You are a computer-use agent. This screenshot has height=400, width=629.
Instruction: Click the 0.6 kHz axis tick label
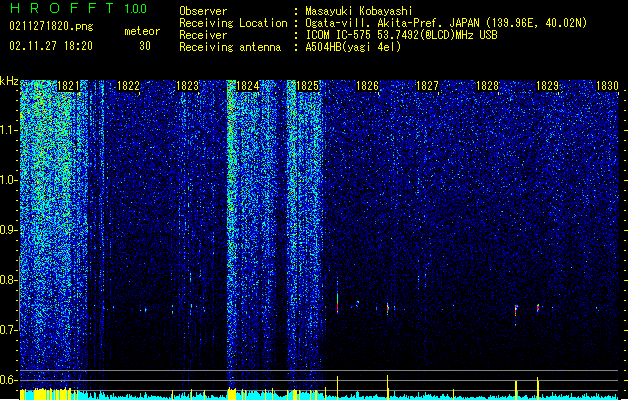coord(9,380)
